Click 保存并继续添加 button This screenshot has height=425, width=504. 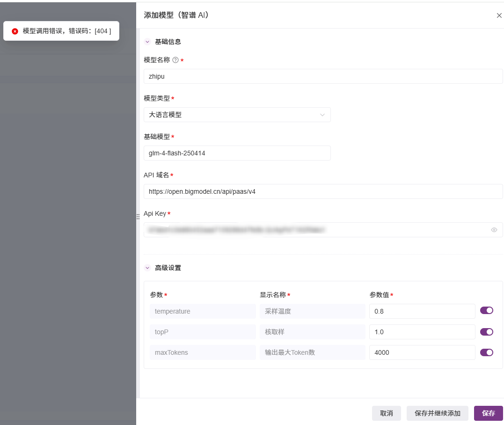(437, 413)
